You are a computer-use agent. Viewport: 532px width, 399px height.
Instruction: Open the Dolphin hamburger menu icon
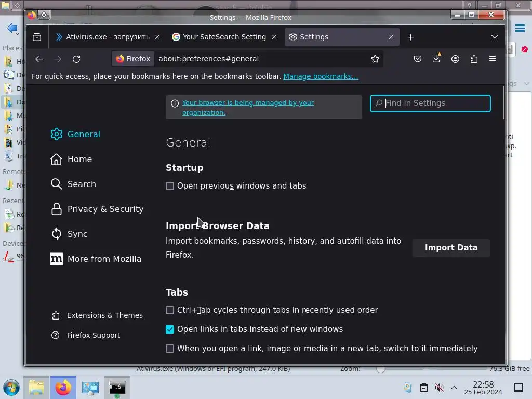(520, 28)
